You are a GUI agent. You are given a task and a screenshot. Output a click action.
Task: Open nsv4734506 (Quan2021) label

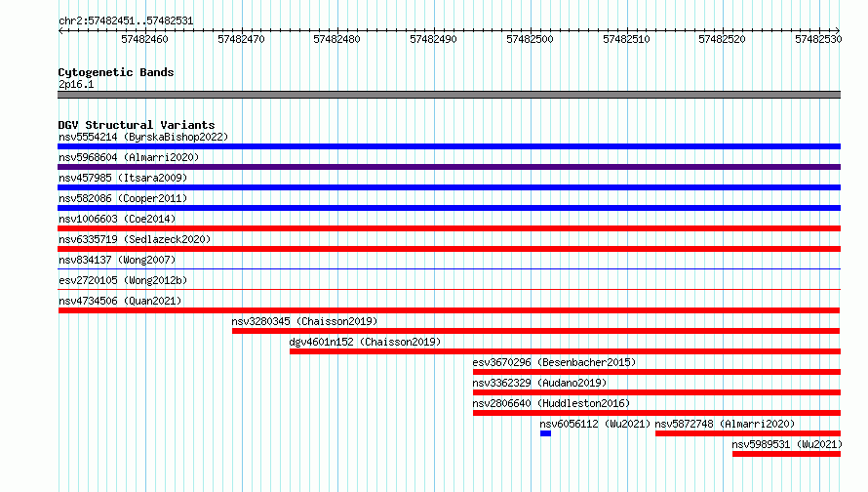[x=120, y=301]
